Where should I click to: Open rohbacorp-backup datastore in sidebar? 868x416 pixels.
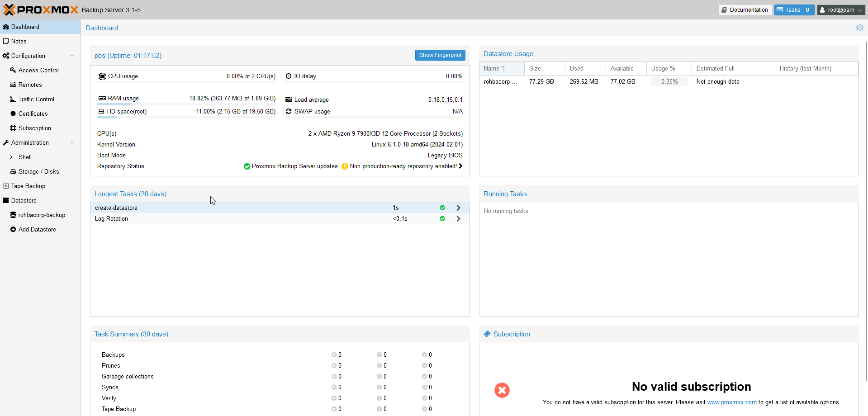(x=40, y=215)
